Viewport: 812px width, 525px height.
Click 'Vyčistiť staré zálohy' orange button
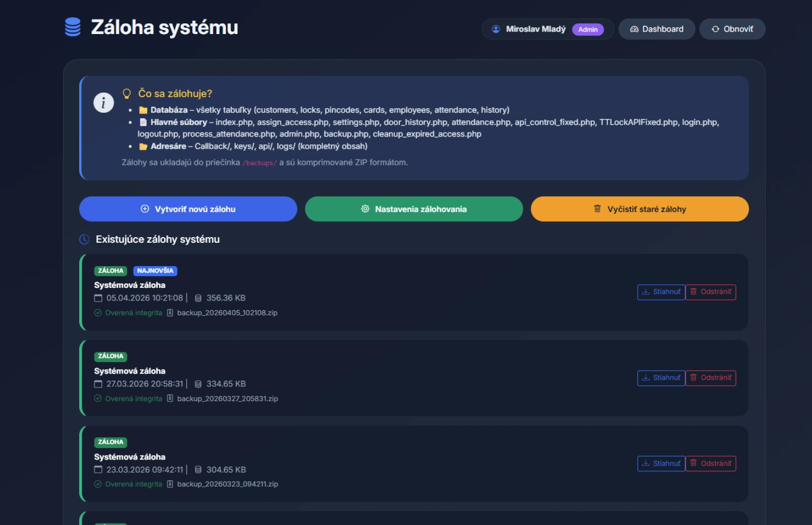point(639,209)
